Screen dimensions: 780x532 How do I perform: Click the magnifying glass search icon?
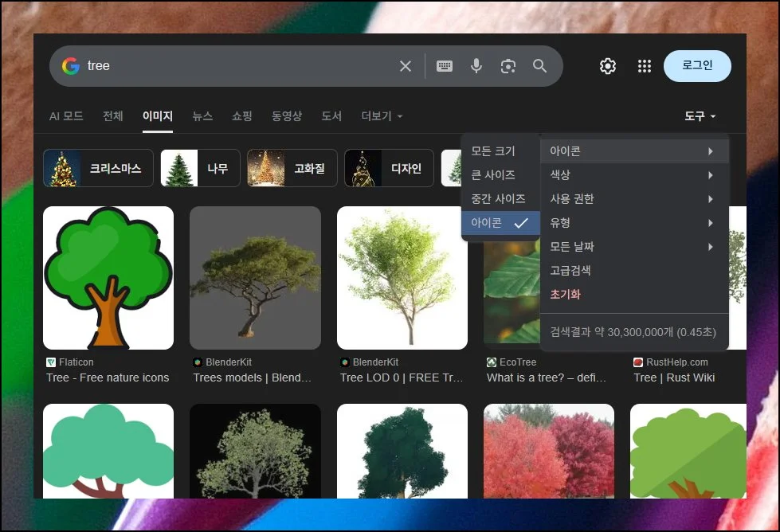pos(540,66)
